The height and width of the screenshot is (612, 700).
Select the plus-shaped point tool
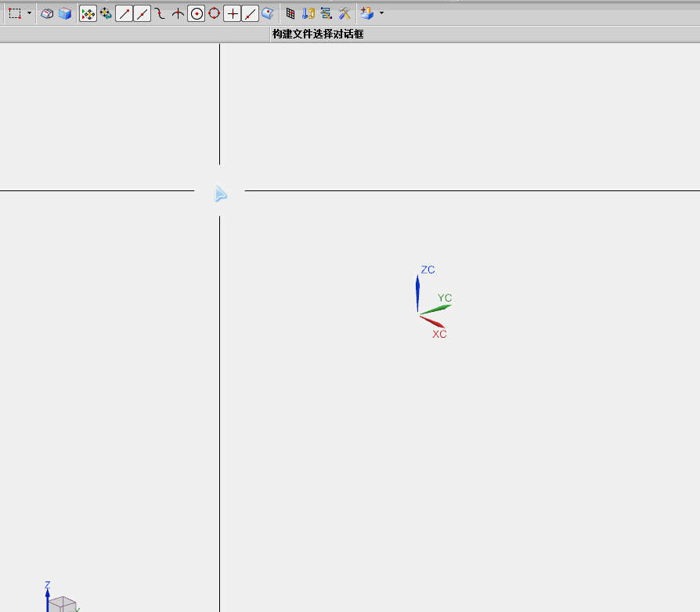coord(232,13)
